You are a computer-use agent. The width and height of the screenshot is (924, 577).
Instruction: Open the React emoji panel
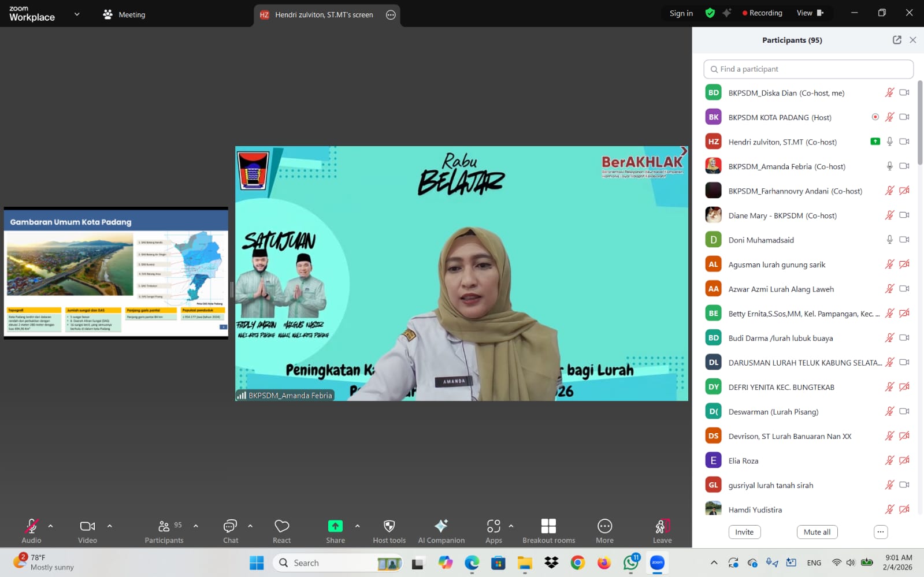click(281, 531)
